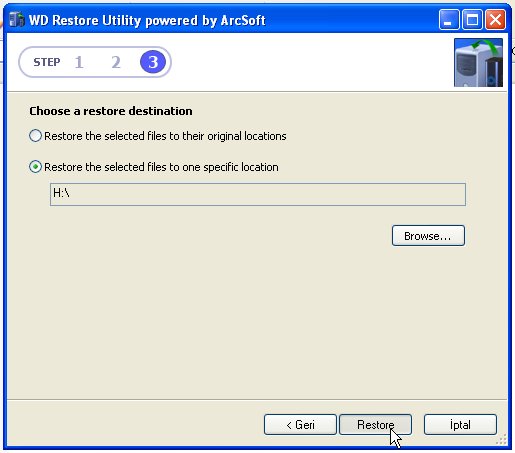
Task: Click the Step 3 circle indicator
Action: (x=153, y=62)
